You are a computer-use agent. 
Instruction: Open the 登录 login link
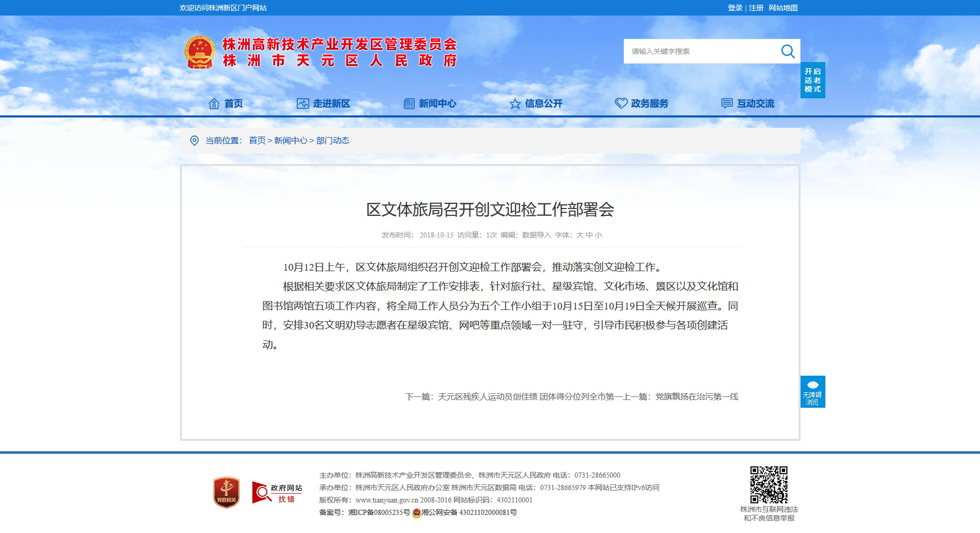[x=735, y=8]
